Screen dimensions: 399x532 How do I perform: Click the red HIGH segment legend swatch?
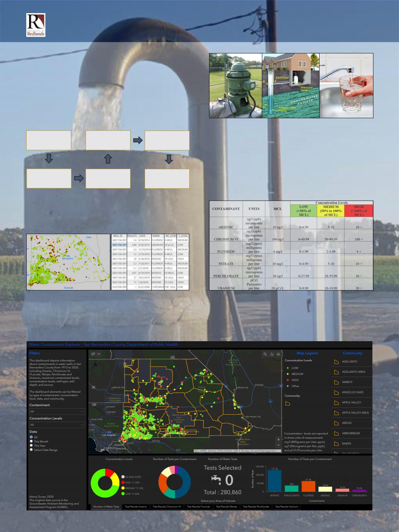pyautogui.click(x=123, y=482)
